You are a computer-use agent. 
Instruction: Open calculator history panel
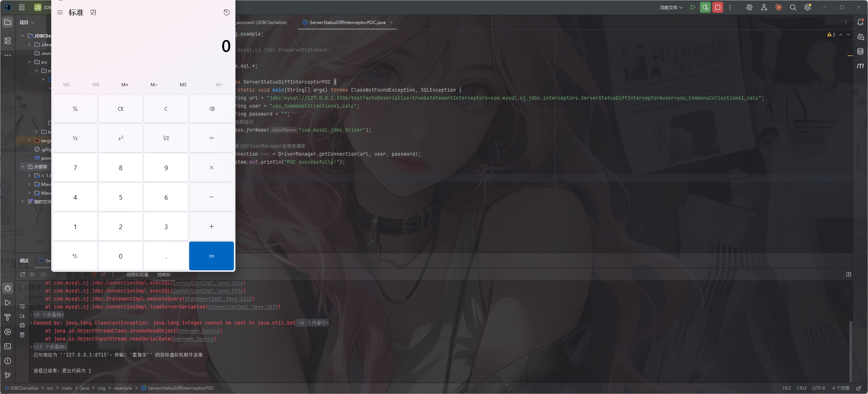point(226,12)
